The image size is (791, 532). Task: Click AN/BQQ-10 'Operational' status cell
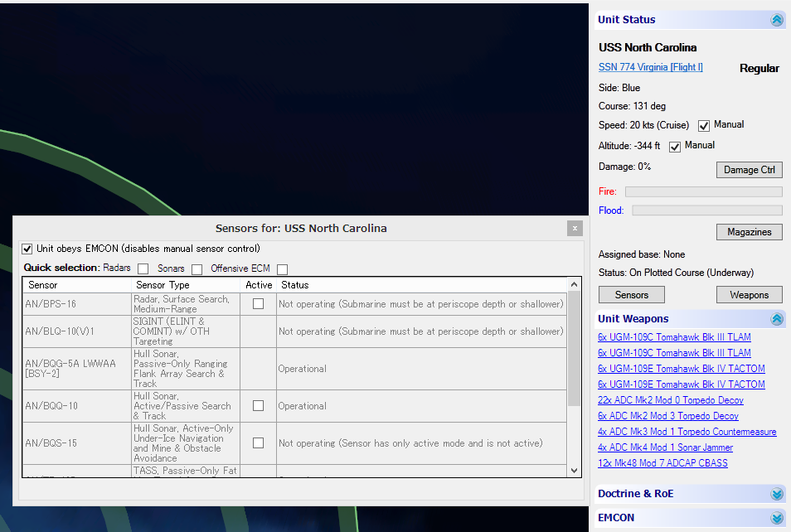[x=421, y=406]
